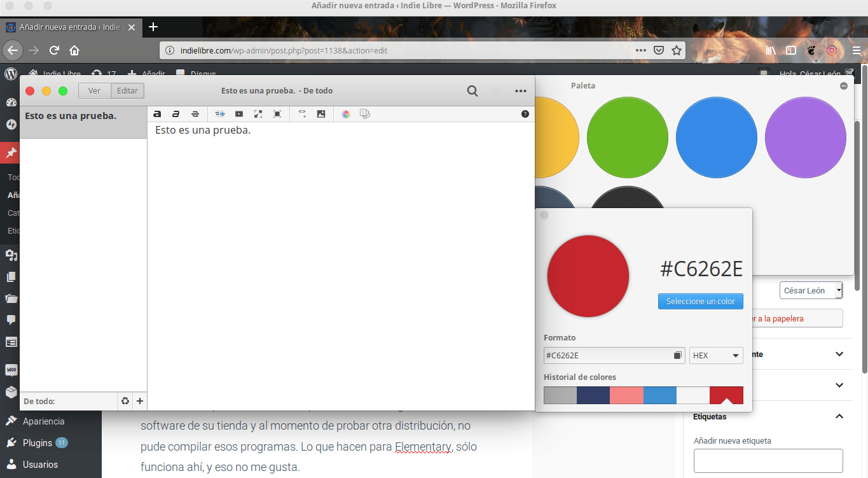Apply italic formatting in the note editor
The height and width of the screenshot is (478, 868).
point(176,114)
